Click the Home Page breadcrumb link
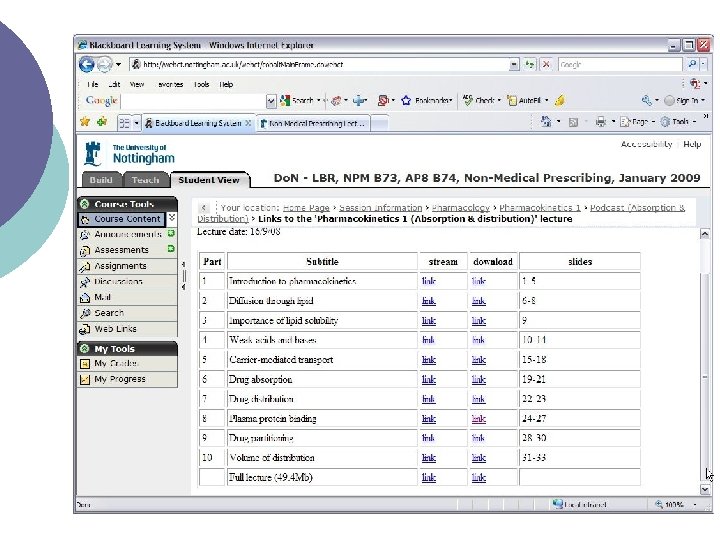This screenshot has width=720, height=540. [x=306, y=208]
